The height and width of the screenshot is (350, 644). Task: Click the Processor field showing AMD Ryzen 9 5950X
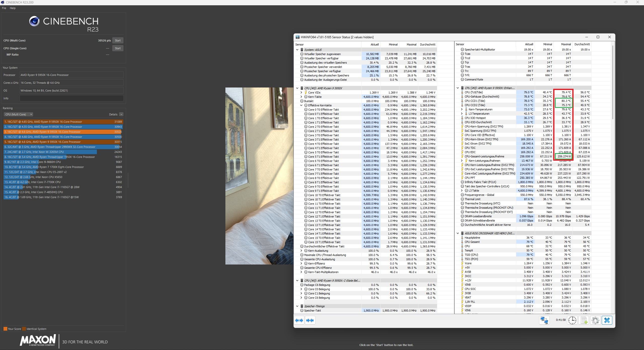pos(71,75)
